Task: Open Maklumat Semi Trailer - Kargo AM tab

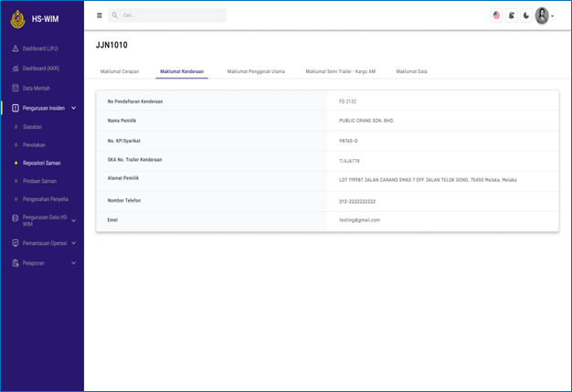Action: 341,71
